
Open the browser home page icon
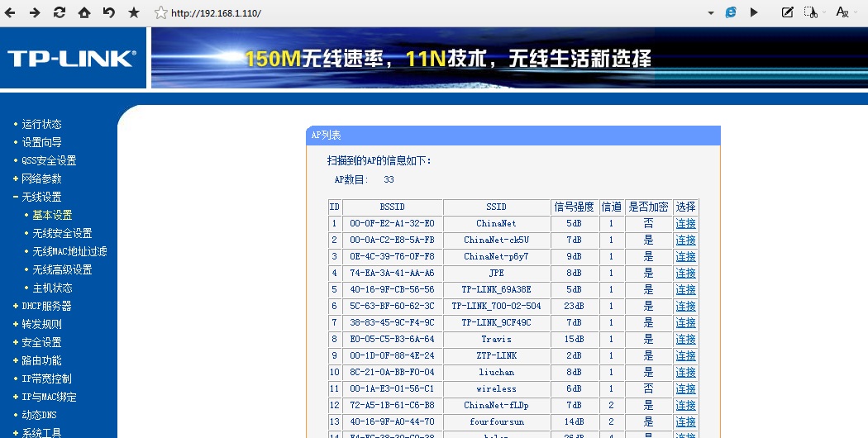(x=84, y=12)
